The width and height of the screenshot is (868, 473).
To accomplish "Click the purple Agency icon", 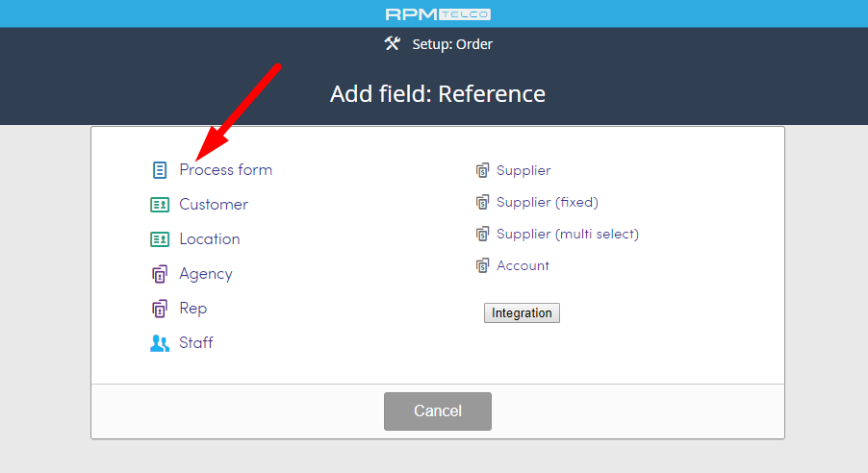I will tap(160, 274).
